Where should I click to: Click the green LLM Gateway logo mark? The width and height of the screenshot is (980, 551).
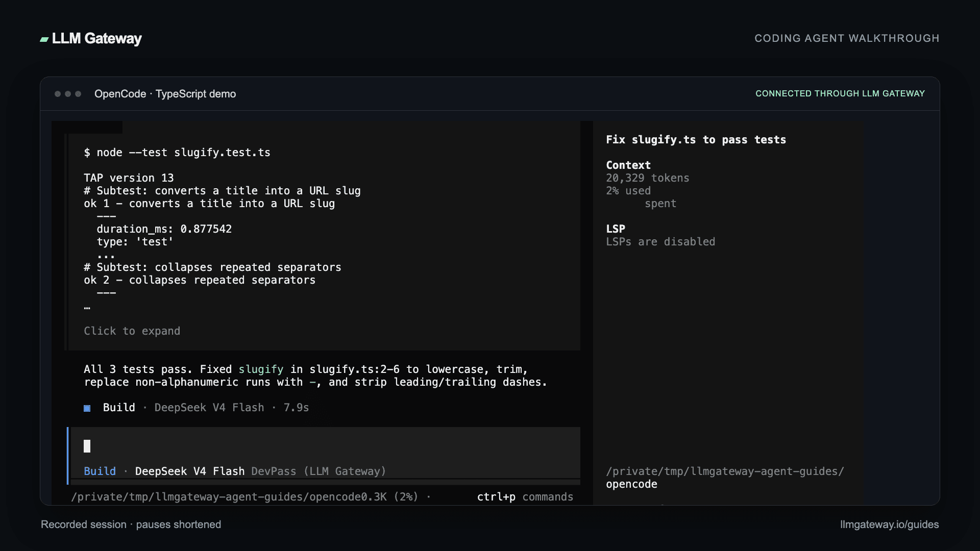44,39
